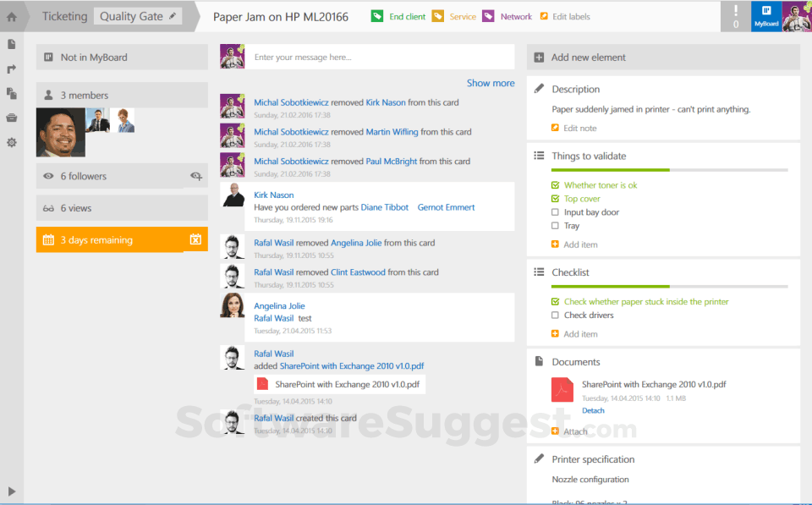Check the Tray checkbox

(555, 226)
